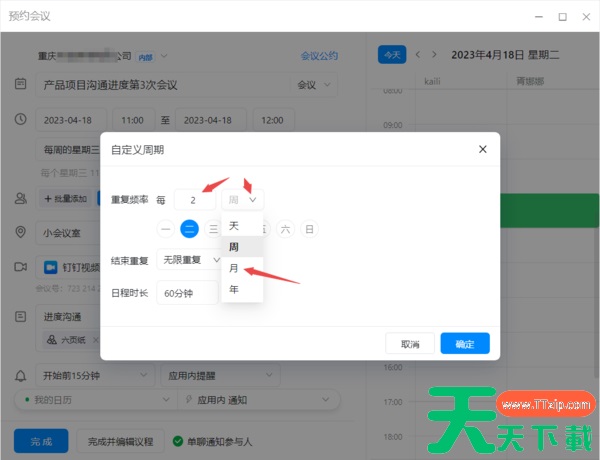Minimize the 预约会议 window
The width and height of the screenshot is (600, 460).
pyautogui.click(x=539, y=17)
